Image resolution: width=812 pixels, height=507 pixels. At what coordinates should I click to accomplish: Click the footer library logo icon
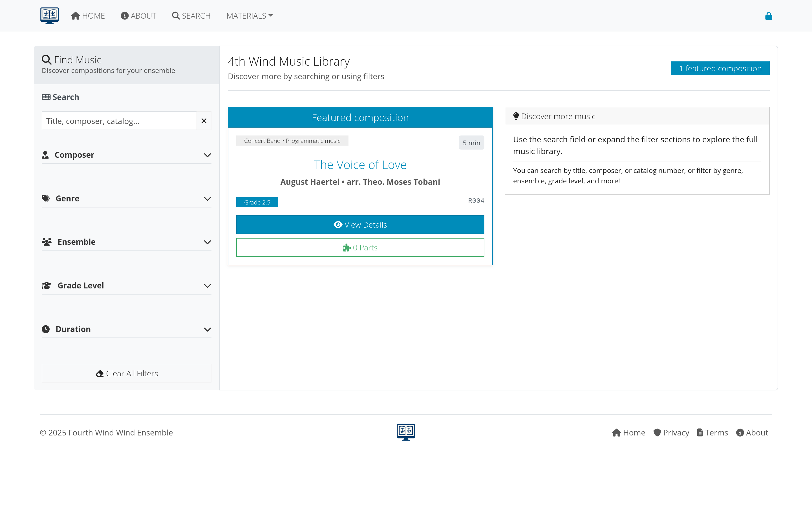point(406,432)
